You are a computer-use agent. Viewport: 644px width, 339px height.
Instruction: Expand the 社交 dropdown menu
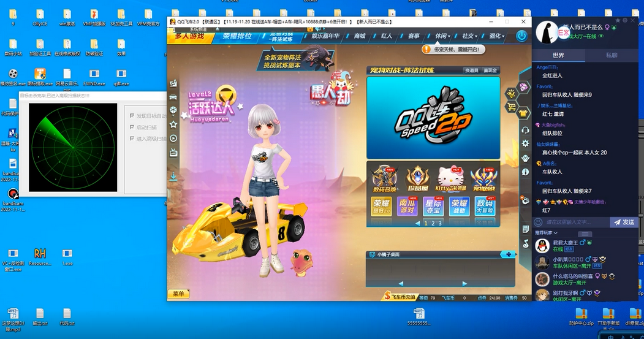[x=470, y=36]
